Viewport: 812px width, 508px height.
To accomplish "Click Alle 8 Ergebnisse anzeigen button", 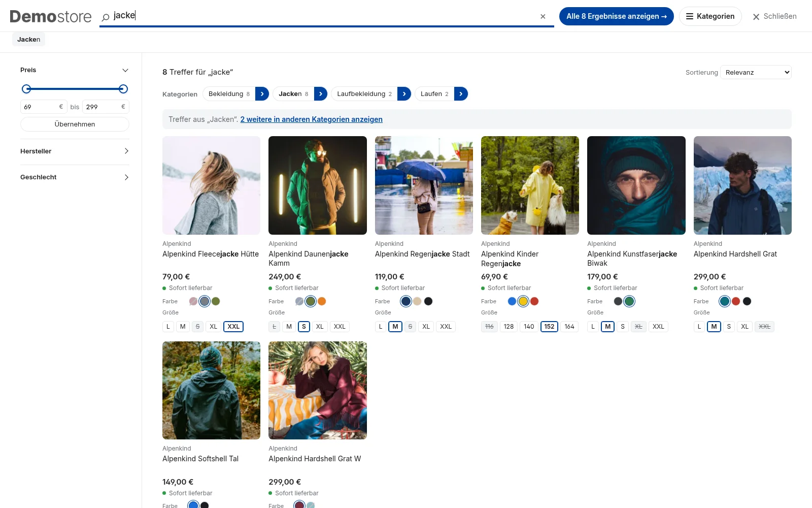I will pos(617,16).
